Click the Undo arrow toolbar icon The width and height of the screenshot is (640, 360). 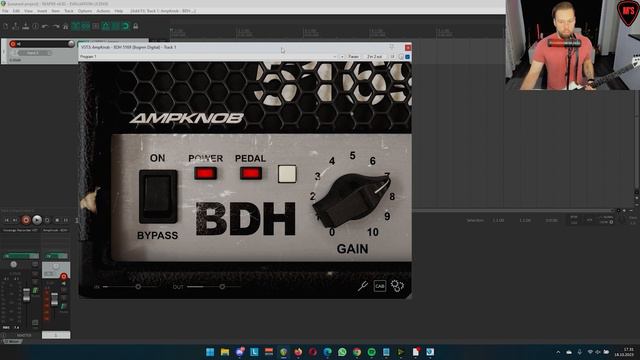pos(45,26)
